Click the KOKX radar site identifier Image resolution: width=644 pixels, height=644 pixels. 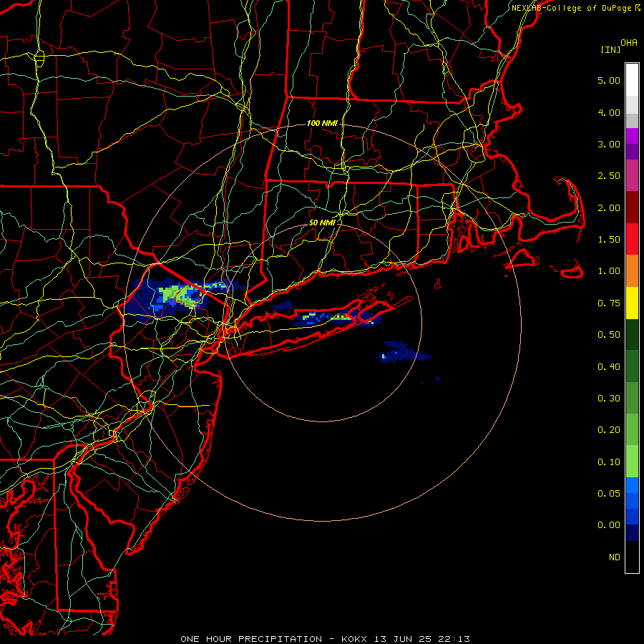tap(354, 639)
